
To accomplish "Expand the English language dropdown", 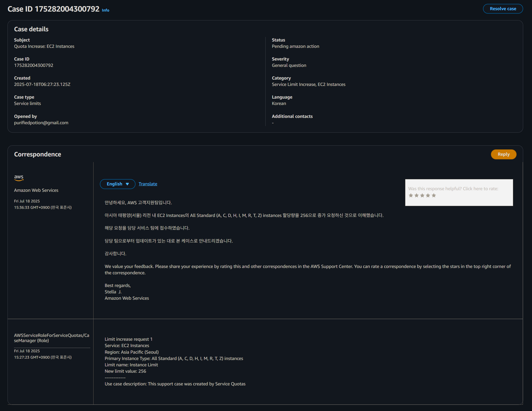I will [117, 184].
